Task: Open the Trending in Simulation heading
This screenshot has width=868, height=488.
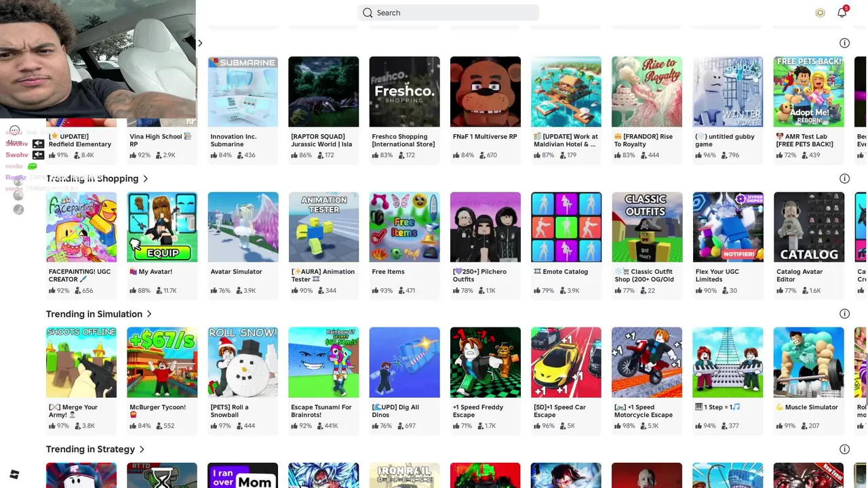Action: (94, 314)
